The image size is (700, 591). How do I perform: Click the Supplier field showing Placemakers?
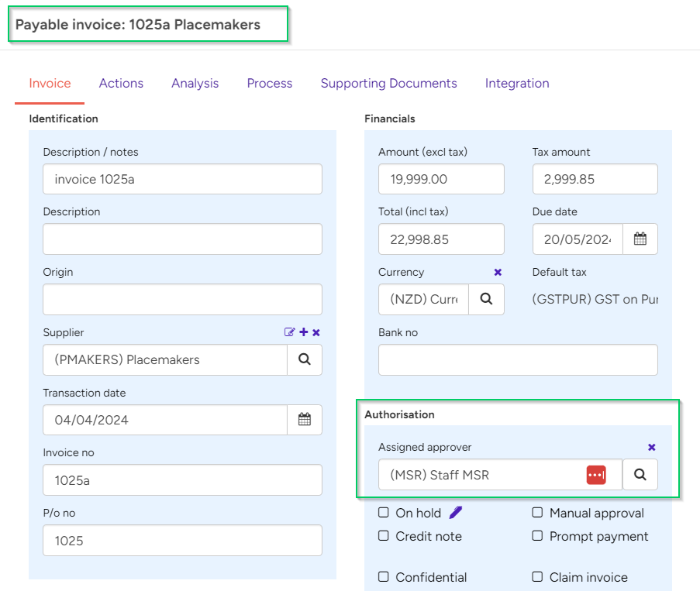point(165,359)
